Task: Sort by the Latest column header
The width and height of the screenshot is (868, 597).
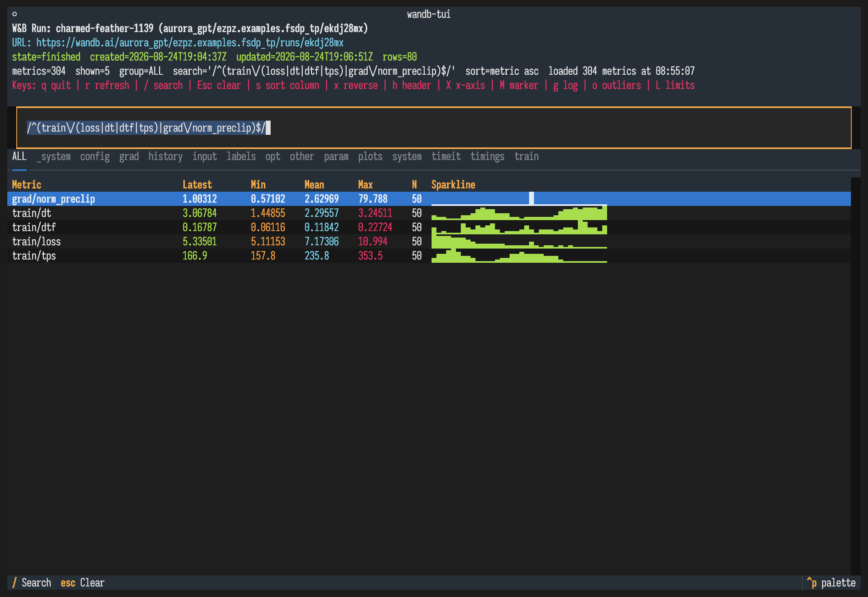Action: tap(197, 185)
